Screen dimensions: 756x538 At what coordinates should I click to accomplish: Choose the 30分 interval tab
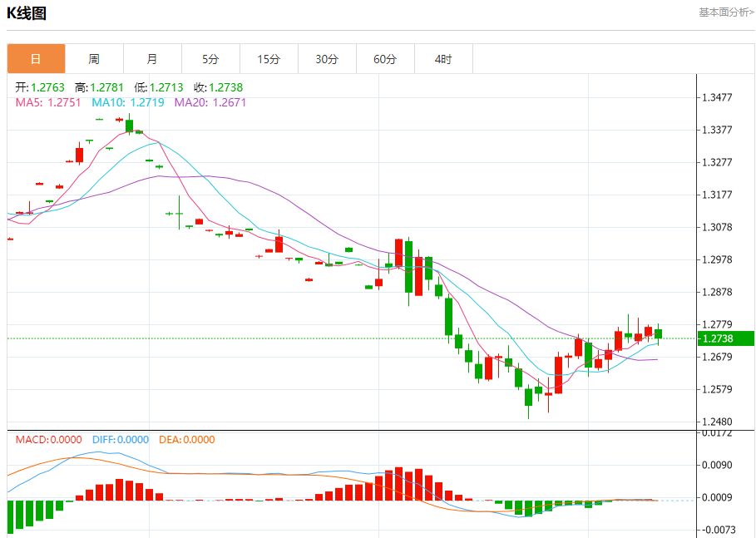[x=328, y=59]
